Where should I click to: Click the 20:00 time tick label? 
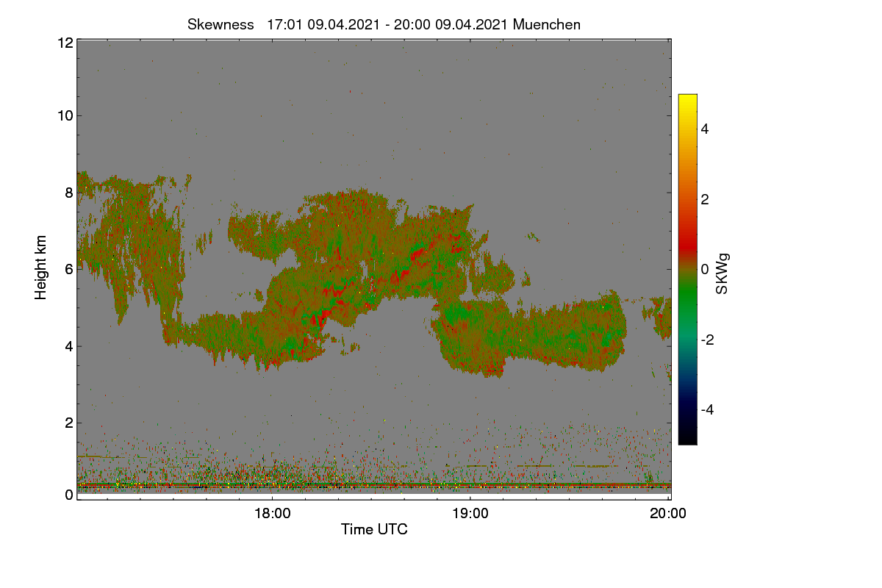[668, 514]
